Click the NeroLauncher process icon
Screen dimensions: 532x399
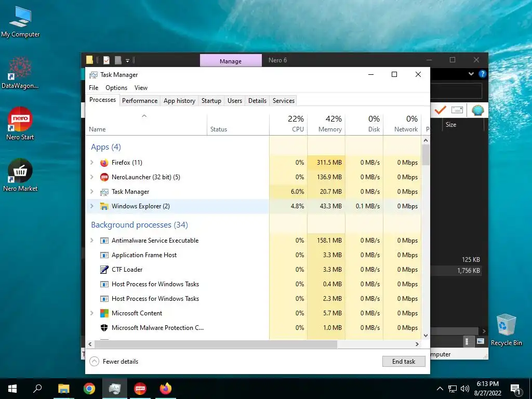pos(104,177)
